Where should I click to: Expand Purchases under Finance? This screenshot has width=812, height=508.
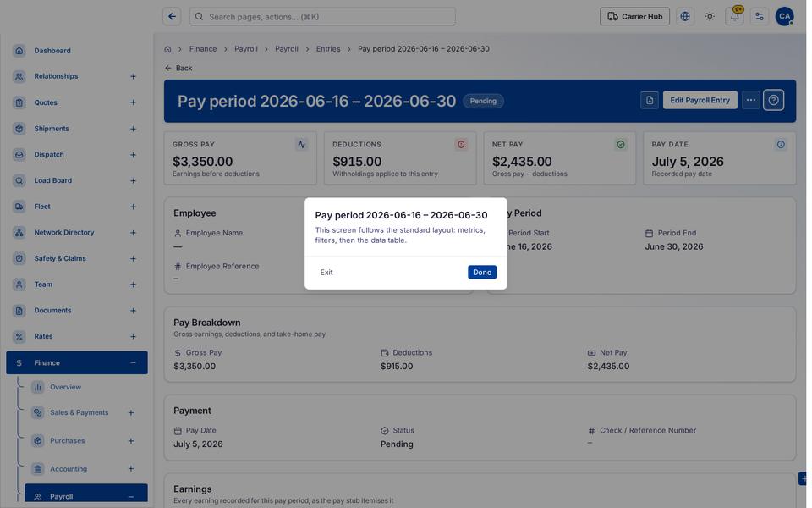[131, 440]
